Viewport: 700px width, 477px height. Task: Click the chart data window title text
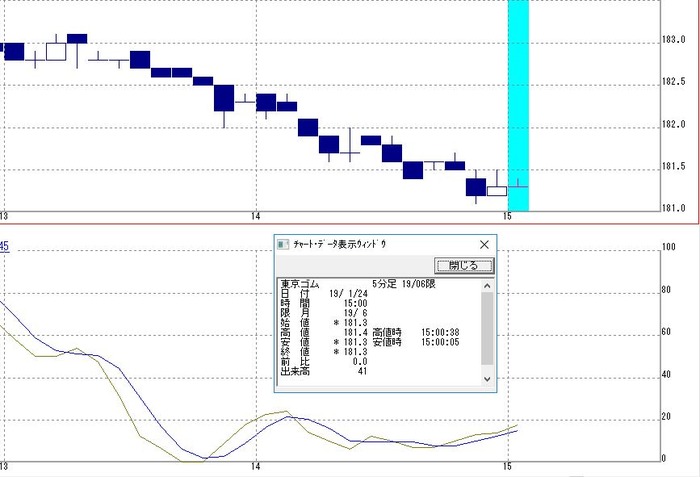coord(340,244)
